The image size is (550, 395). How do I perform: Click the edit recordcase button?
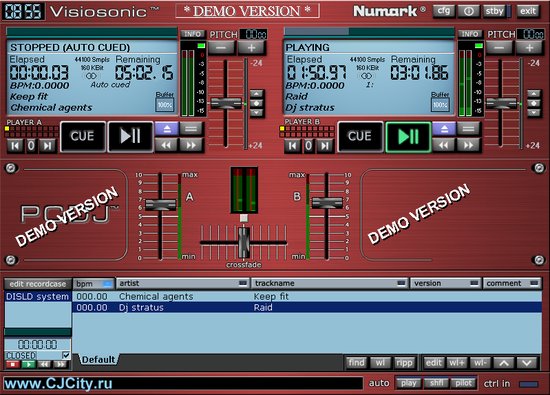click(x=38, y=284)
